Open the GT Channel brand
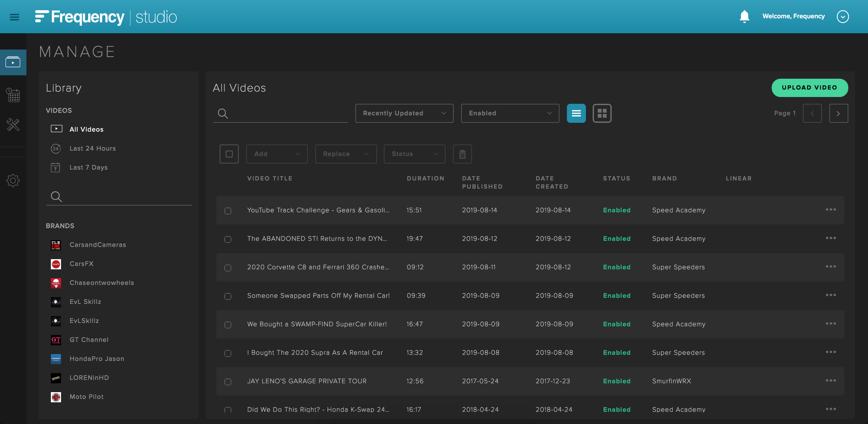Screen dimensions: 868x424 click(x=89, y=340)
